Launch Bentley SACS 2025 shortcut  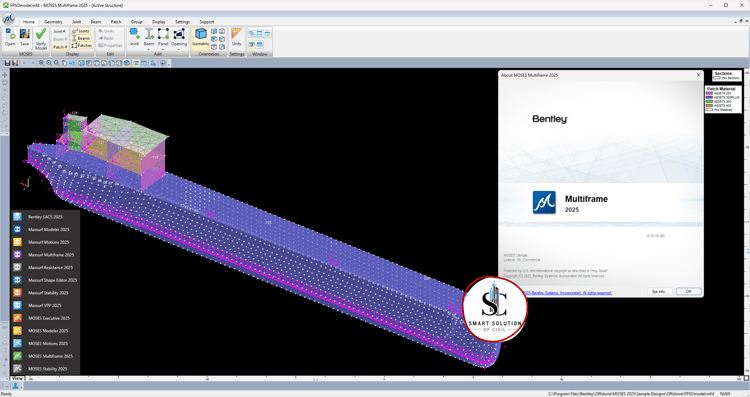[46, 217]
